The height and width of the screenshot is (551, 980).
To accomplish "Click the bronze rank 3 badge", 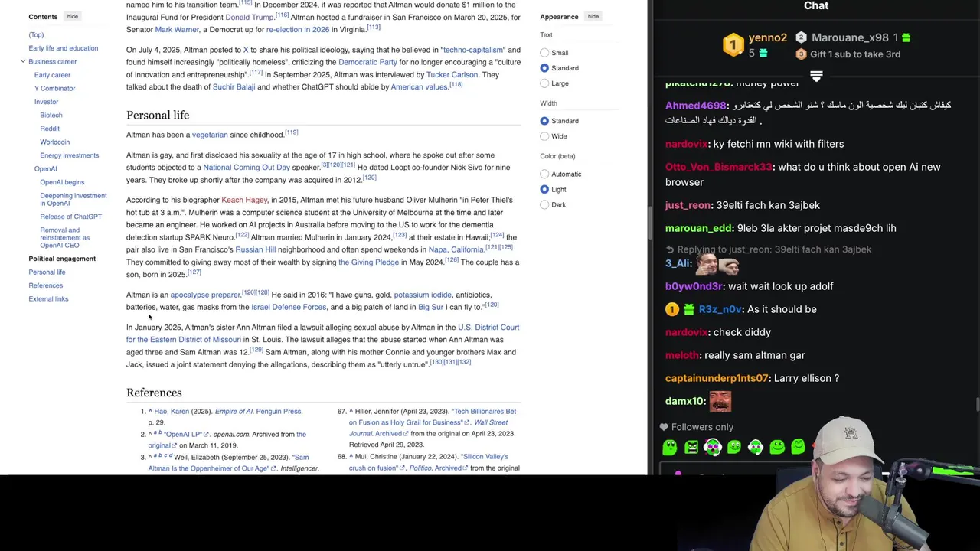I will tap(801, 54).
